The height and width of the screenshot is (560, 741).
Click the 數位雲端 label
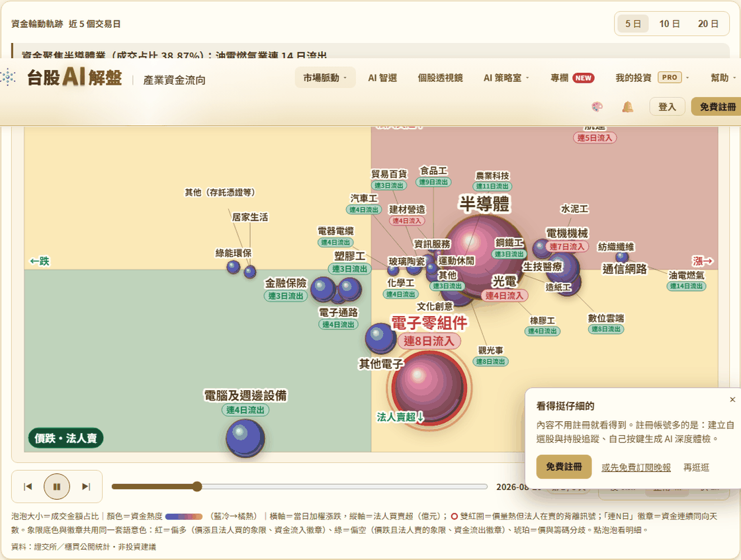606,318
